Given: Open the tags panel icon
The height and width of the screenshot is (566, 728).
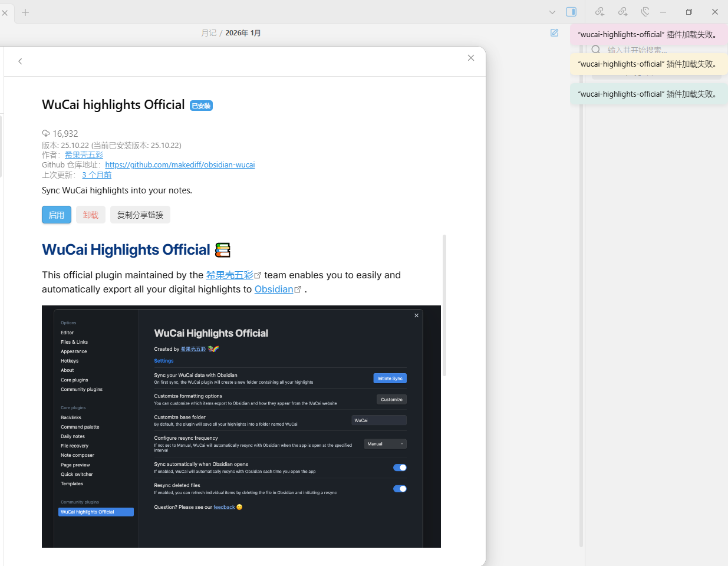Looking at the screenshot, I should (645, 12).
